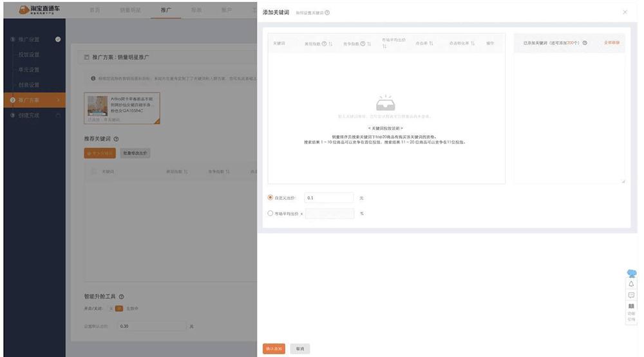Select the 自定义出价 radio button

tap(270, 197)
